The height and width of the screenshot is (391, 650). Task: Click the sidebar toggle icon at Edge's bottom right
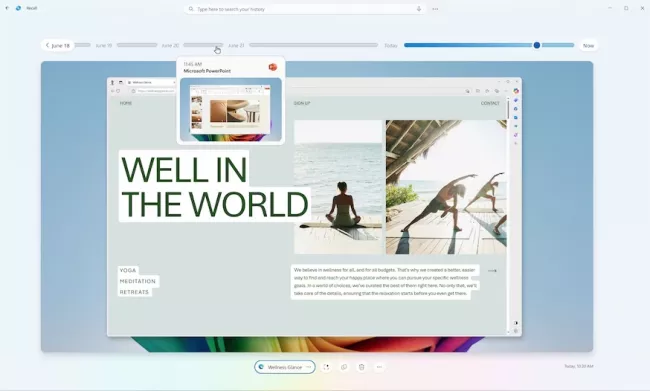pos(516,323)
